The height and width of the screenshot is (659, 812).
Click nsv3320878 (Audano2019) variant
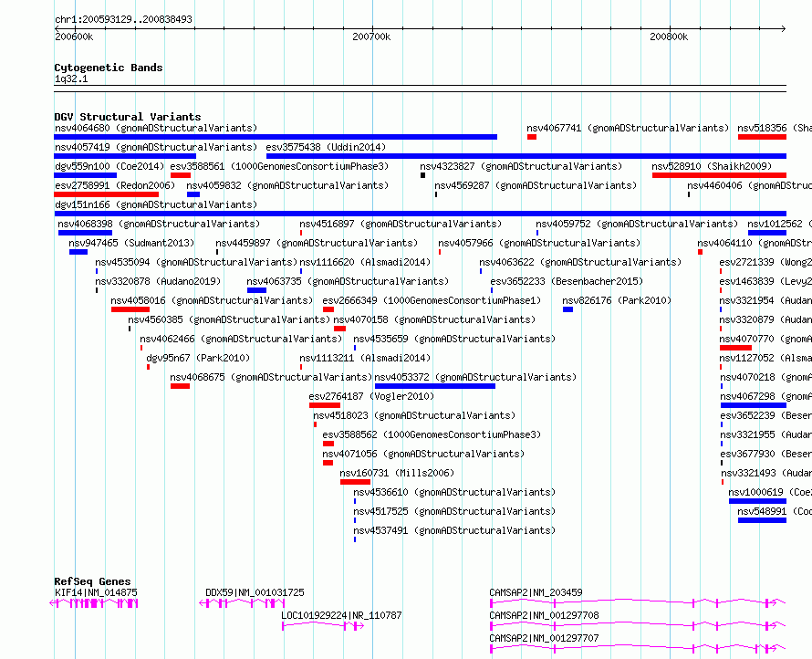click(158, 281)
